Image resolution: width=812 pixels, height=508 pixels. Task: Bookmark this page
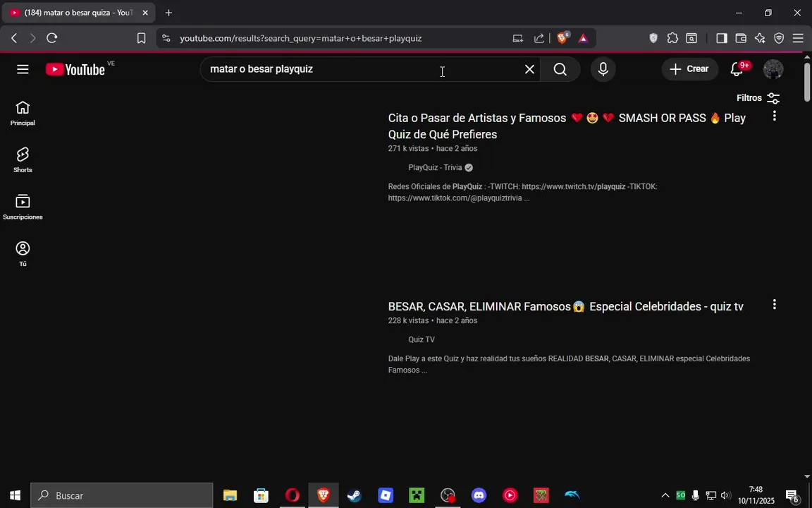pyautogui.click(x=141, y=38)
